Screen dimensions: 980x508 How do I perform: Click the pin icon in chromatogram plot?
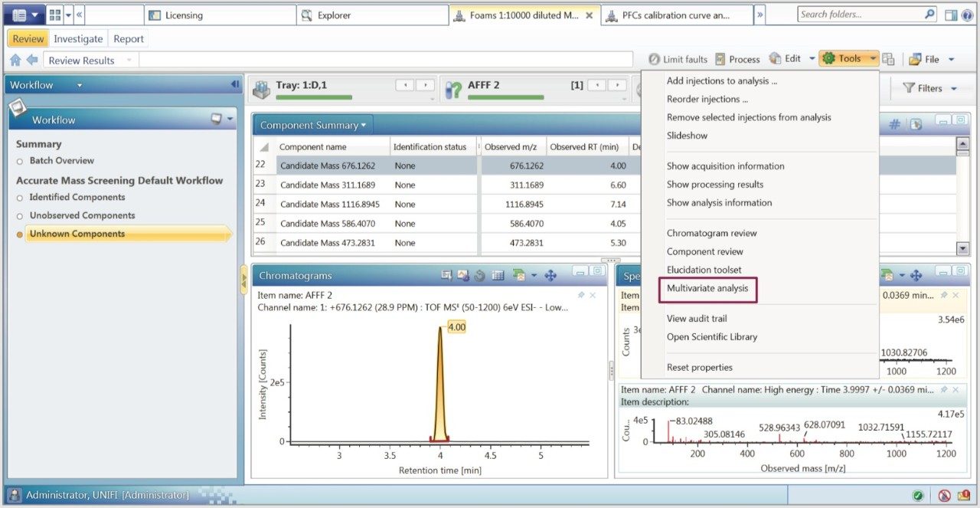(x=581, y=295)
